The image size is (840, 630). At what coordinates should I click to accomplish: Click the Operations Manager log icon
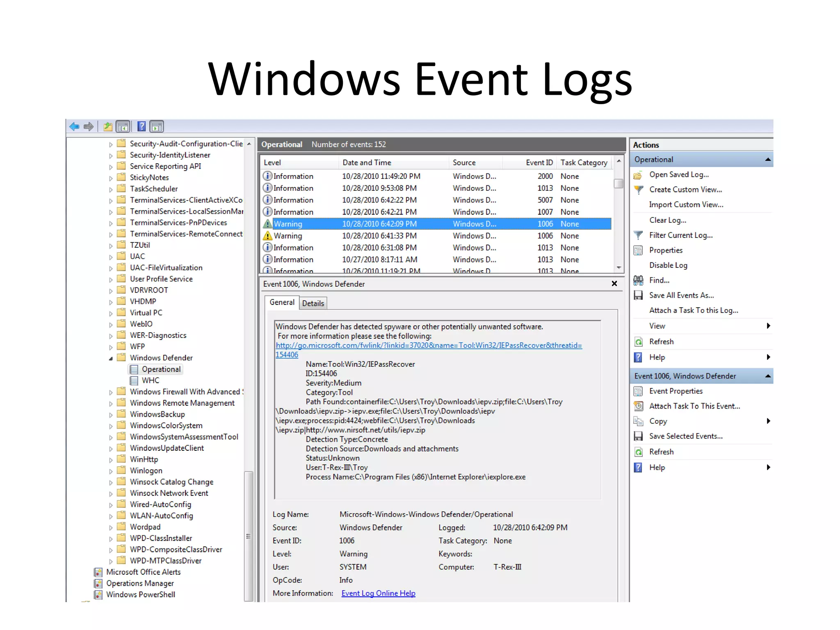pyautogui.click(x=98, y=584)
